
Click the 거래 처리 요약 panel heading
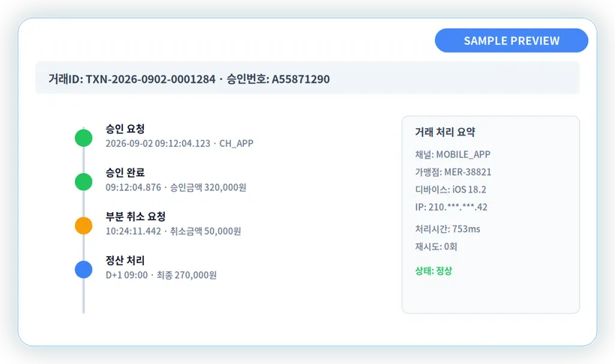point(445,132)
